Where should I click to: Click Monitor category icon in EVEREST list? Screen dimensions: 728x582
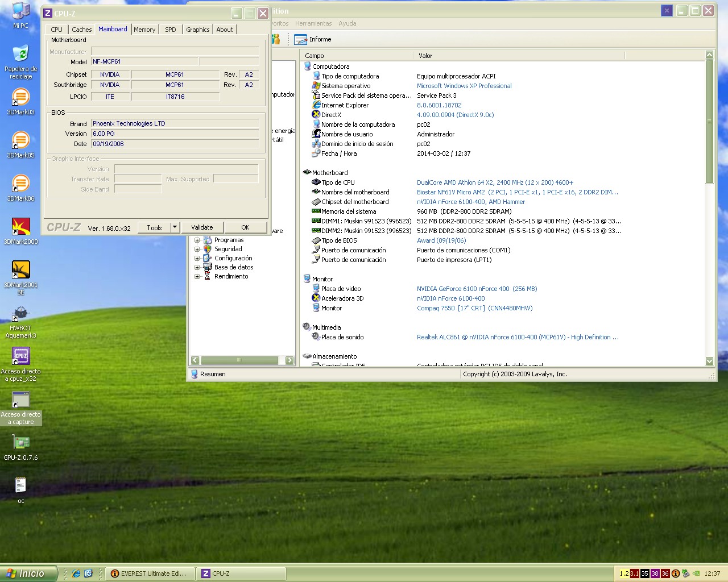(x=307, y=278)
